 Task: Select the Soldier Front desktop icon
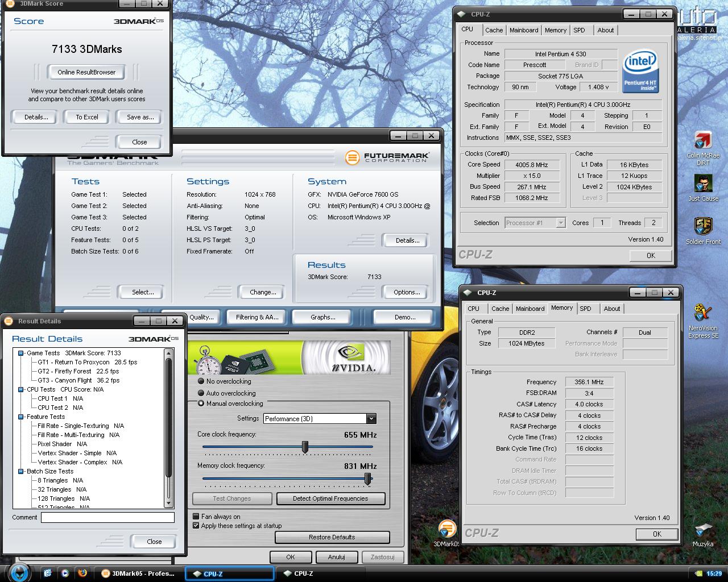[703, 227]
